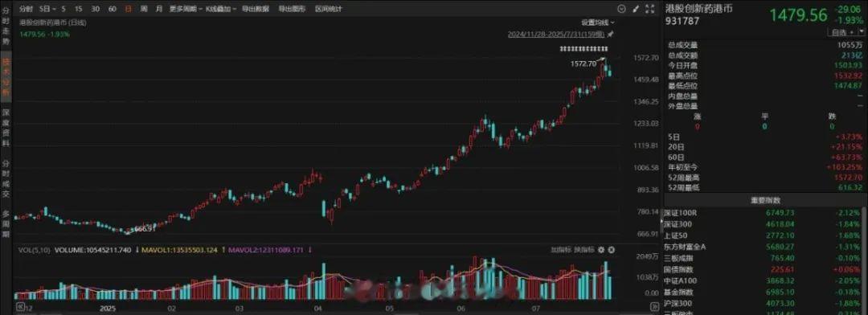Activate the drawing pen tool icon
This screenshot has height=315, width=868.
coord(636,9)
